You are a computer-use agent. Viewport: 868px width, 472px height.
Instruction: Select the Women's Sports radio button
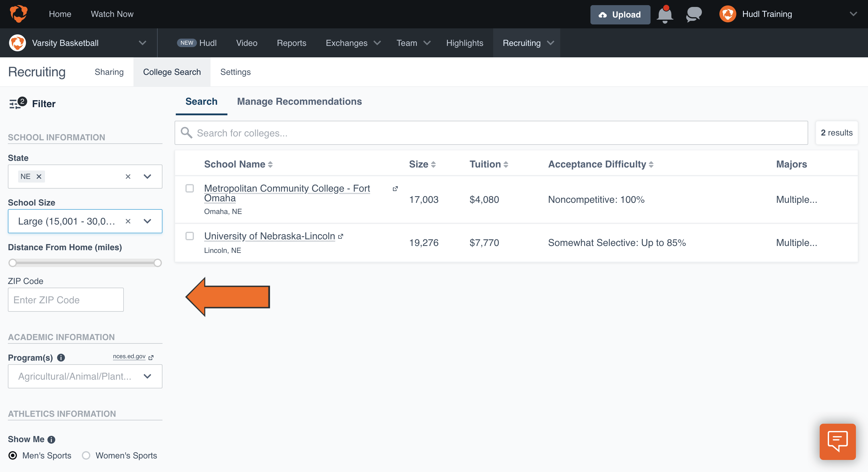tap(86, 455)
